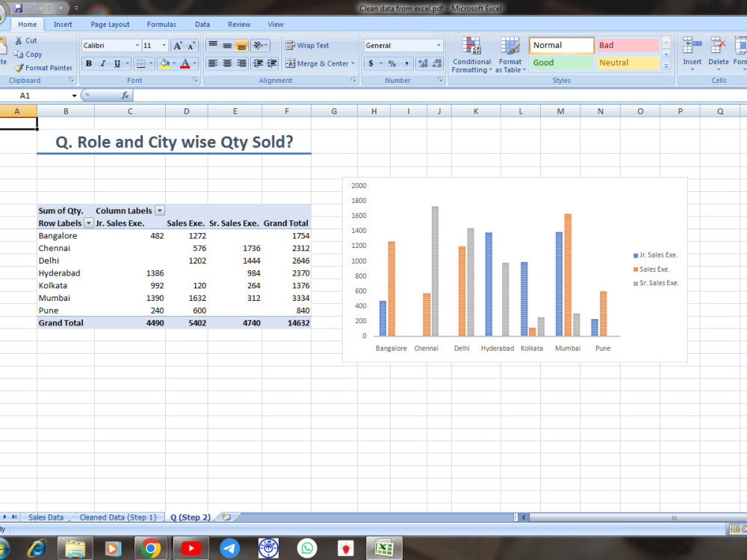The height and width of the screenshot is (560, 747).
Task: Switch to Cleaned Data (Step 1) sheet
Action: pyautogui.click(x=118, y=517)
